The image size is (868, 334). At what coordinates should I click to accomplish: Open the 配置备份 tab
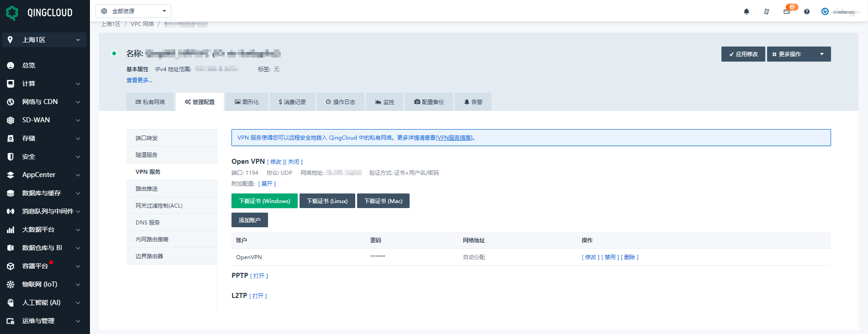click(x=429, y=102)
